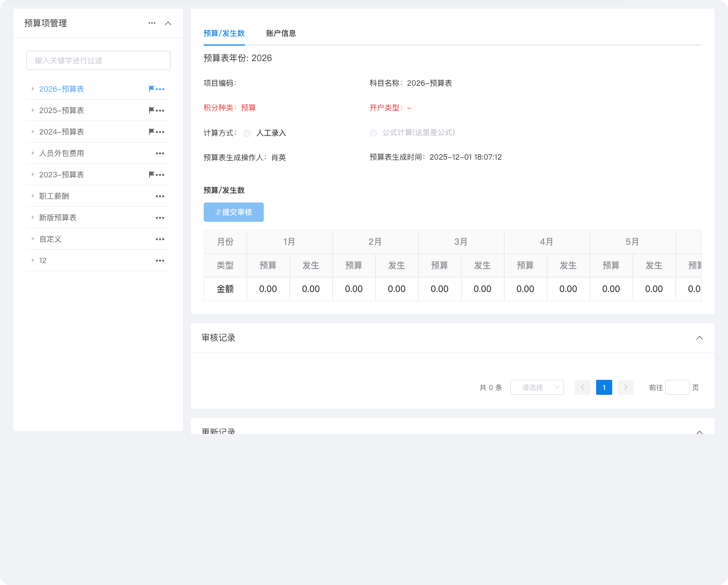Select the 公式计算 radio button
The image size is (728, 585).
click(373, 133)
